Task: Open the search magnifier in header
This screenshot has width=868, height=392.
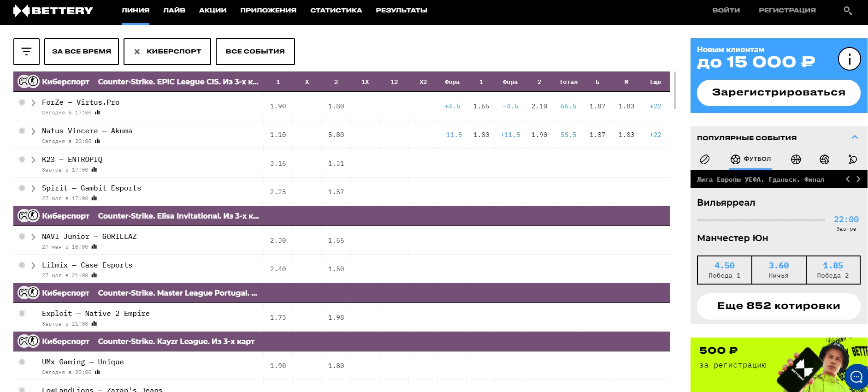Action: tap(847, 10)
